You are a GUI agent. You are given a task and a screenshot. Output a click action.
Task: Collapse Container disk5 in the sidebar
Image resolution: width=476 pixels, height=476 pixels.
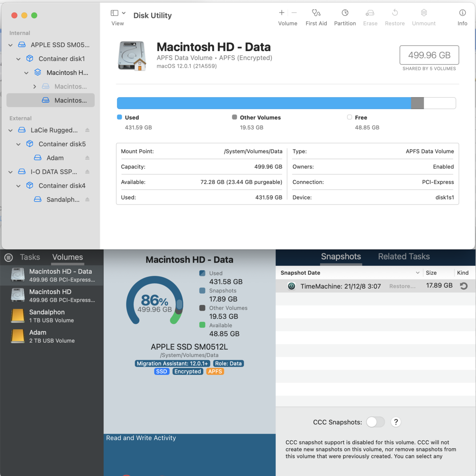pos(18,144)
